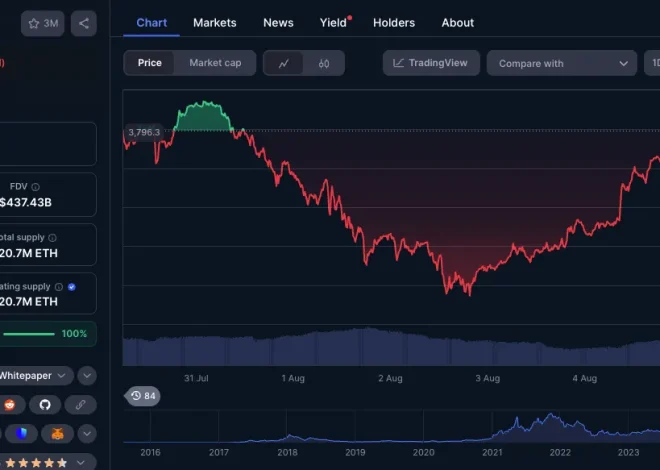This screenshot has width=660, height=470.
Task: Open the Chart tab
Action: tap(152, 23)
